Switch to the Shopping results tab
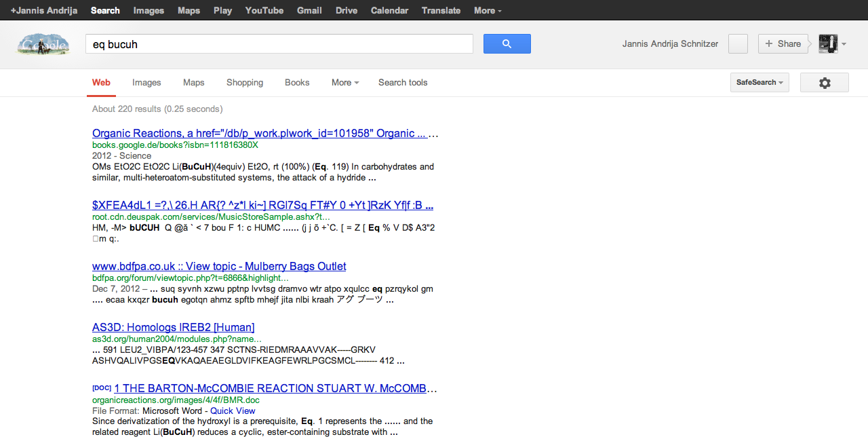 pyautogui.click(x=245, y=83)
